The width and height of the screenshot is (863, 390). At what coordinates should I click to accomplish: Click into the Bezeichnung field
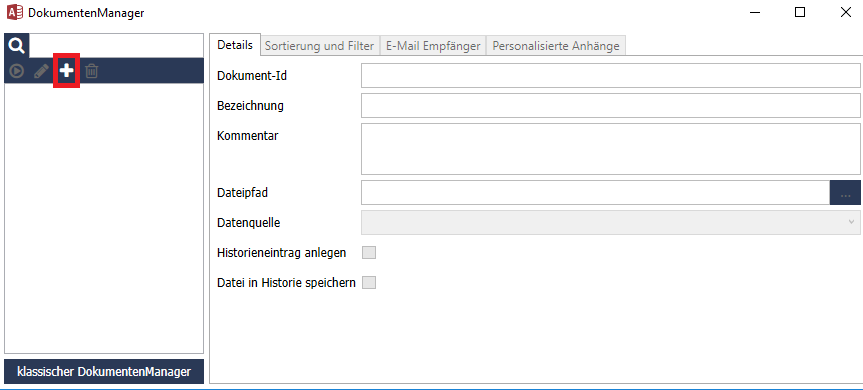(610, 106)
